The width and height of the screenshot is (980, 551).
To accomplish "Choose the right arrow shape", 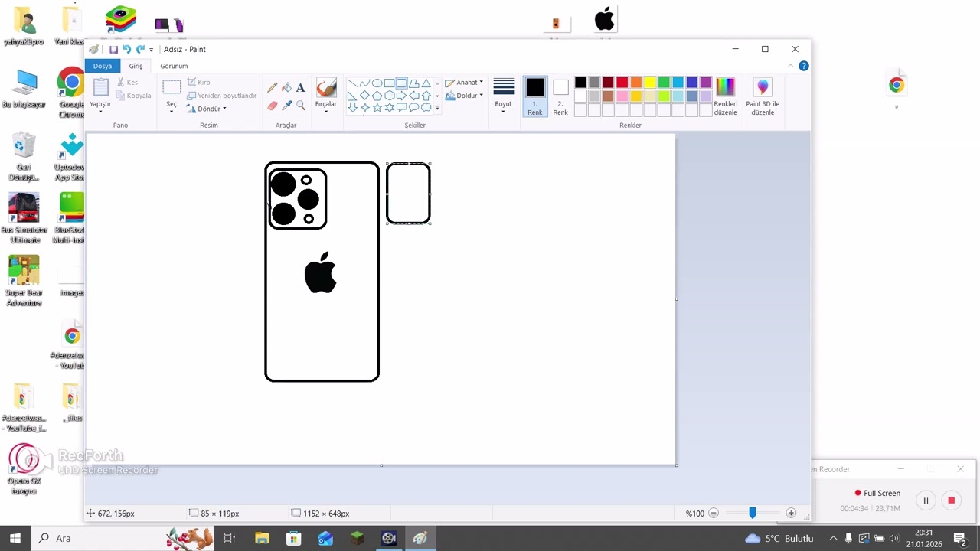I will pyautogui.click(x=401, y=96).
